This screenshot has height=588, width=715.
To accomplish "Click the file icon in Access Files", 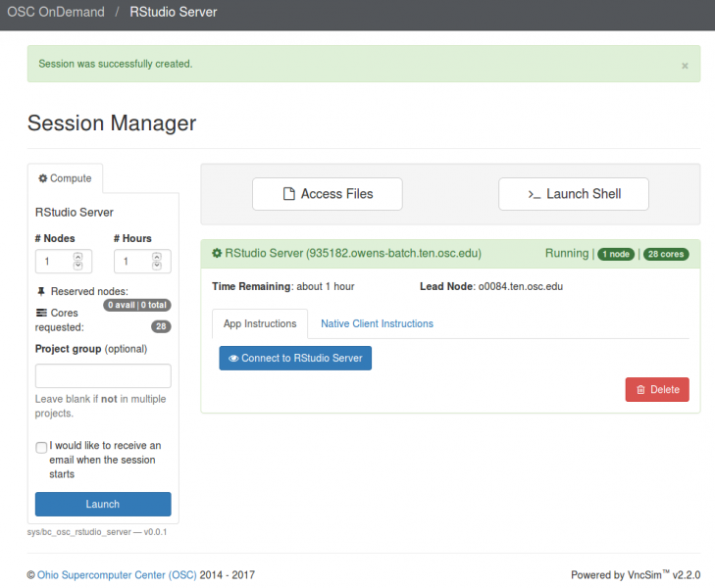I will pyautogui.click(x=289, y=194).
